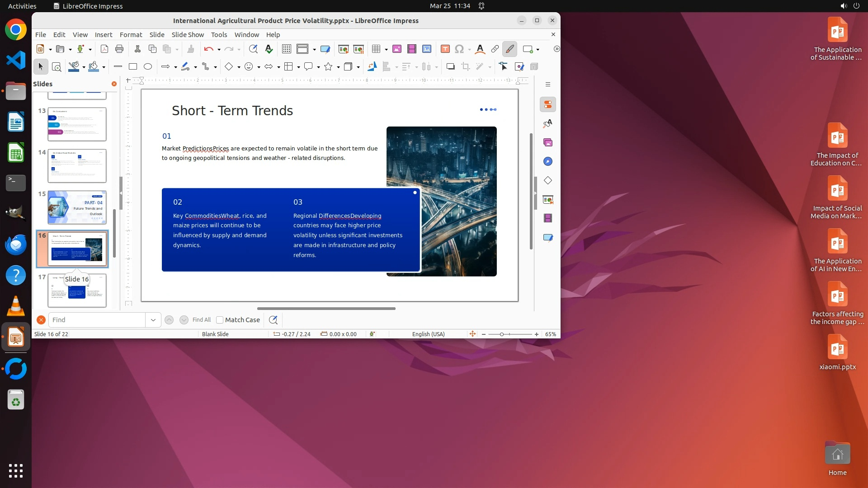The width and height of the screenshot is (868, 488).
Task: Enable the Match Case checkbox
Action: tap(220, 320)
